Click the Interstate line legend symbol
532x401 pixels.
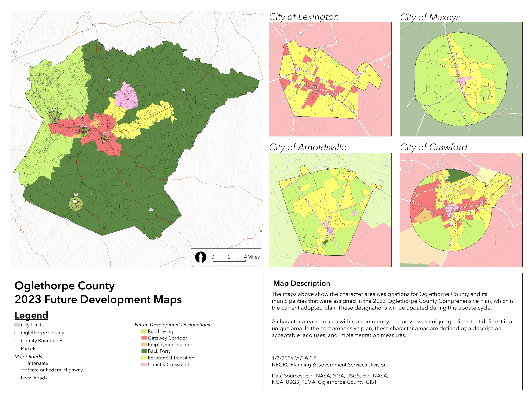point(24,363)
